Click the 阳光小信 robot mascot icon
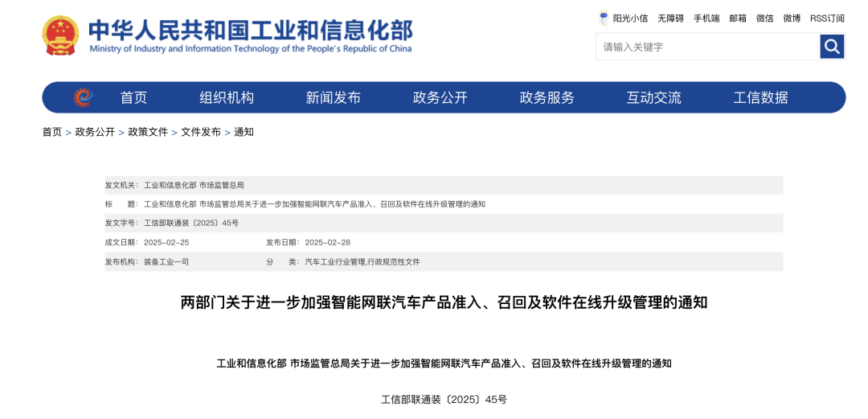The width and height of the screenshot is (868, 419). [604, 18]
